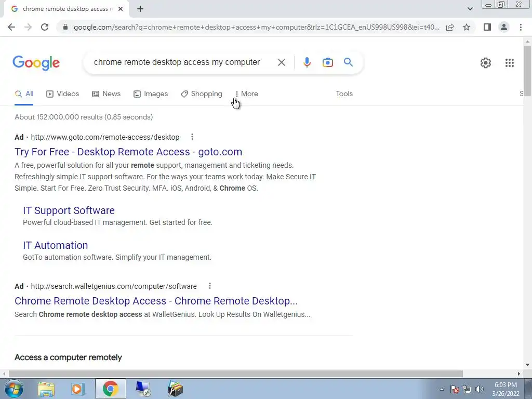Open the network tray icon
The image size is (532, 399).
pos(467,389)
